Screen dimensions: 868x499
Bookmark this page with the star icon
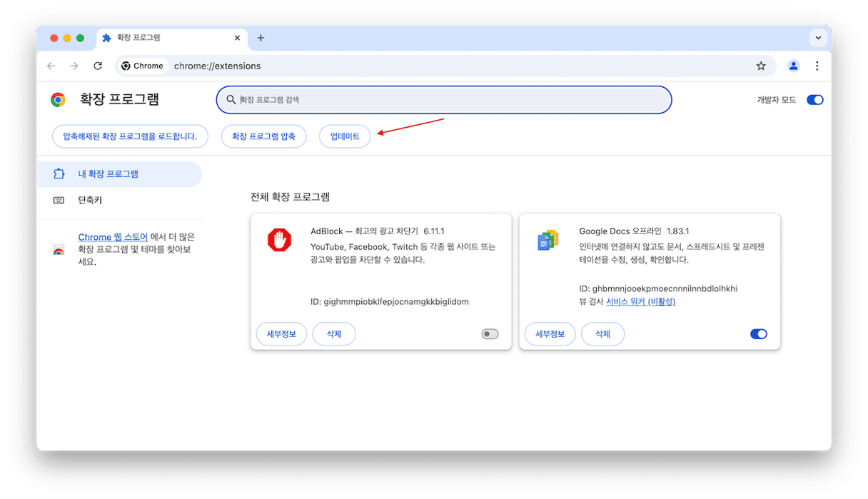tap(761, 66)
